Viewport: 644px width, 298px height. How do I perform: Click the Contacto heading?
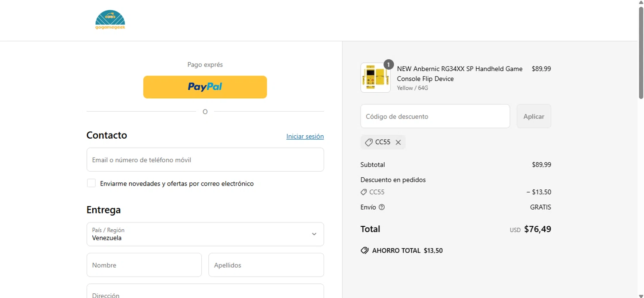pyautogui.click(x=106, y=135)
